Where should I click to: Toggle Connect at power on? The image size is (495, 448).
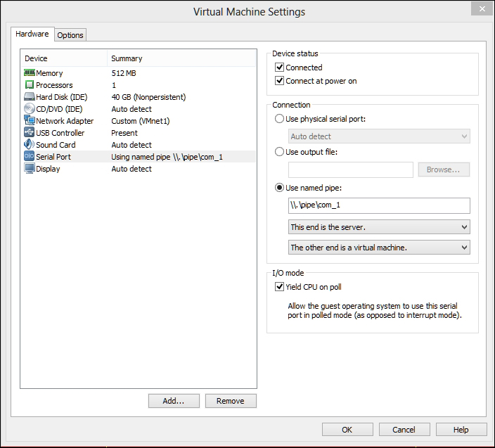pyautogui.click(x=279, y=81)
